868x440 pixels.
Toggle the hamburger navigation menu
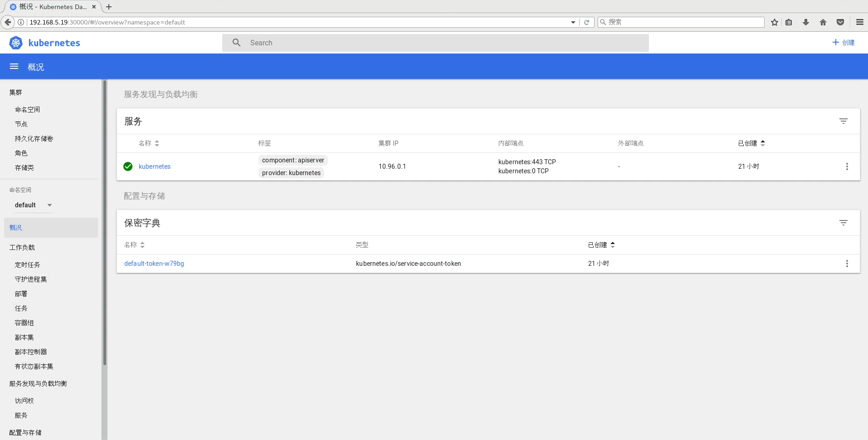14,67
